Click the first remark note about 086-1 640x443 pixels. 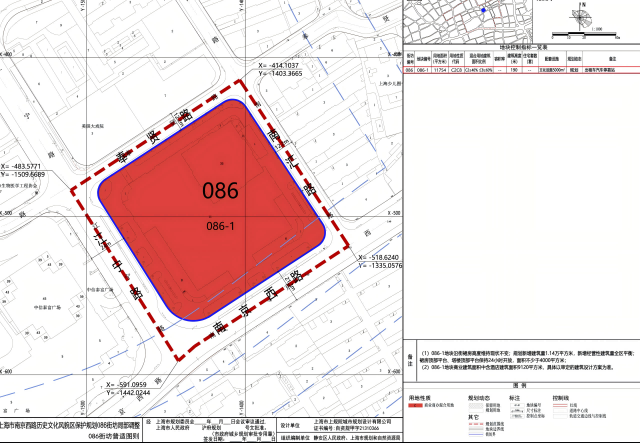[520, 352]
